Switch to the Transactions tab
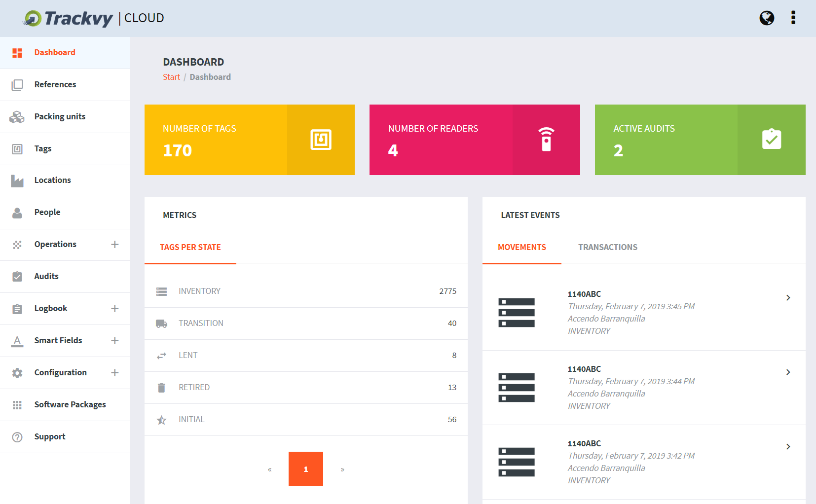The height and width of the screenshot is (504, 816). coord(608,247)
